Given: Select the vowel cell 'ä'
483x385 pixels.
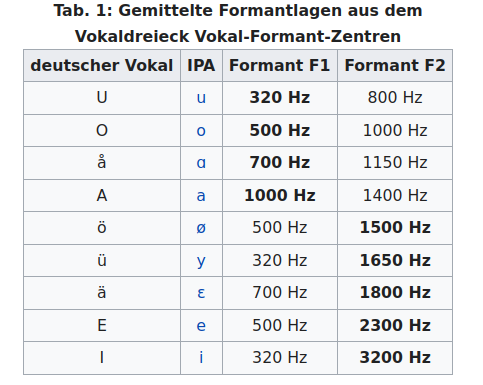Looking at the screenshot, I should 102,293.
